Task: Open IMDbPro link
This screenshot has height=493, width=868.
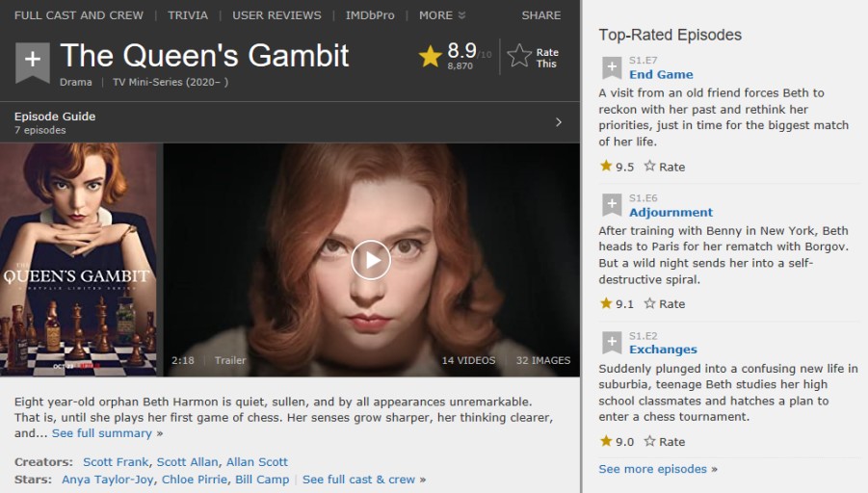Action: (x=370, y=15)
